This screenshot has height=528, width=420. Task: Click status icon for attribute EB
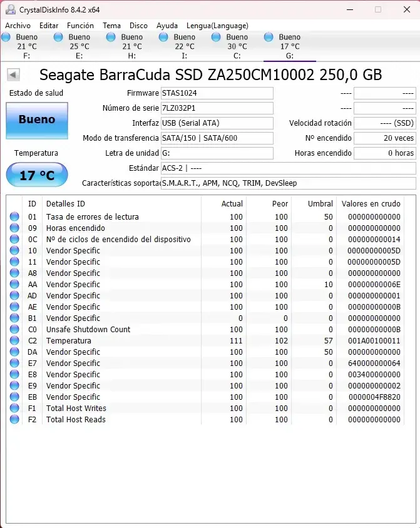(14, 397)
